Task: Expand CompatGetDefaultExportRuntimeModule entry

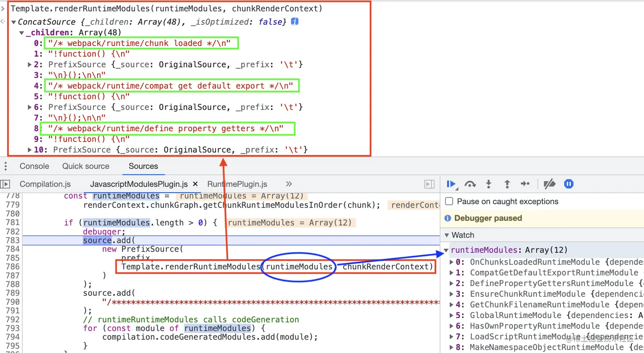Action: [451, 273]
